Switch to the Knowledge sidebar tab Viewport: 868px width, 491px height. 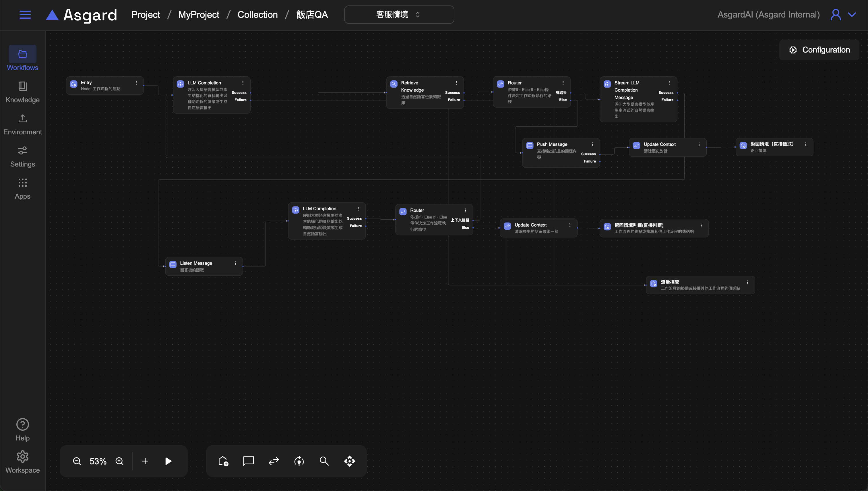click(x=23, y=92)
